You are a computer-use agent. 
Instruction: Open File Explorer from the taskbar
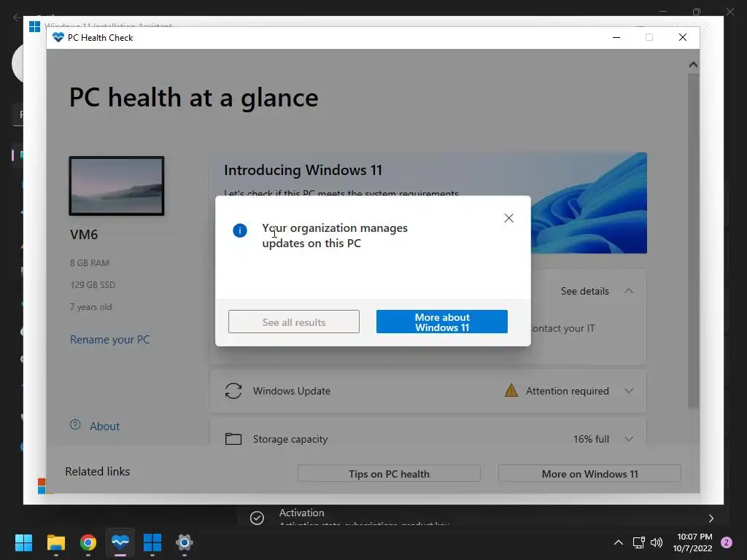click(56, 542)
